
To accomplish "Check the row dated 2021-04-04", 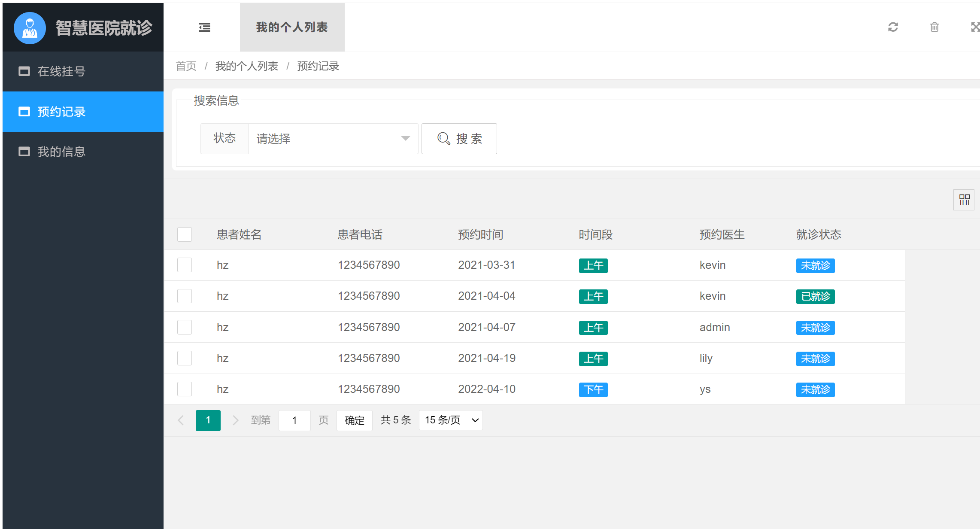I will coord(185,296).
